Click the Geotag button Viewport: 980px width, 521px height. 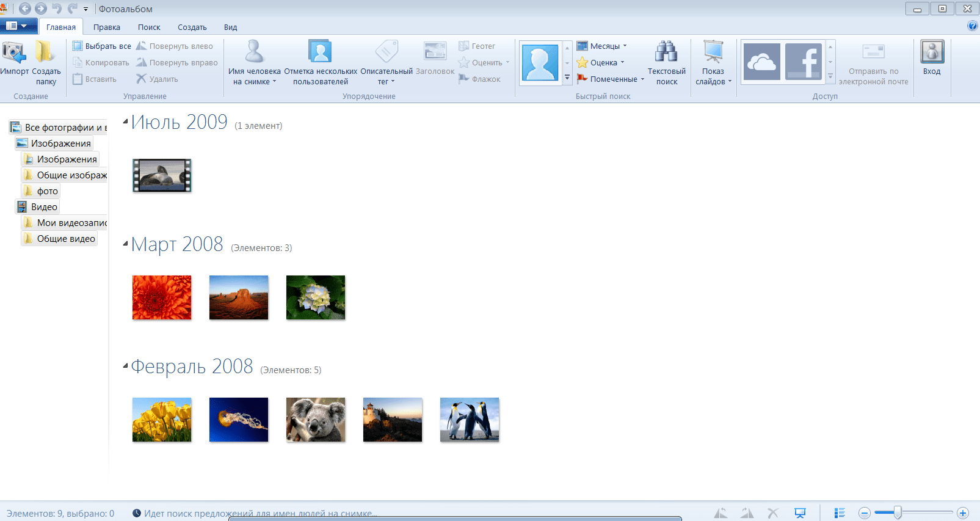point(477,46)
